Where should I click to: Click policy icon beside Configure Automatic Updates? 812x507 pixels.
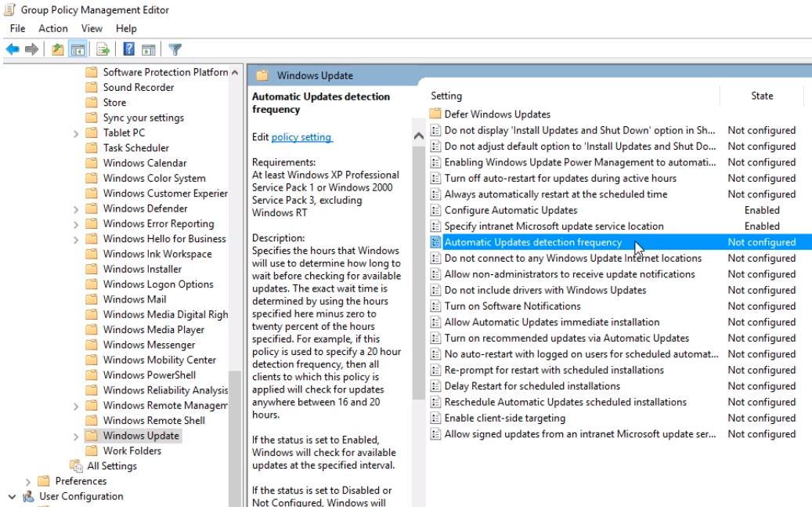tap(435, 210)
